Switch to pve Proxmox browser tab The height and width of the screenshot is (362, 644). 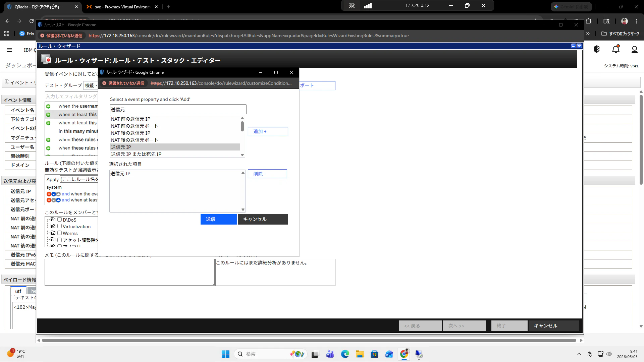tap(122, 7)
